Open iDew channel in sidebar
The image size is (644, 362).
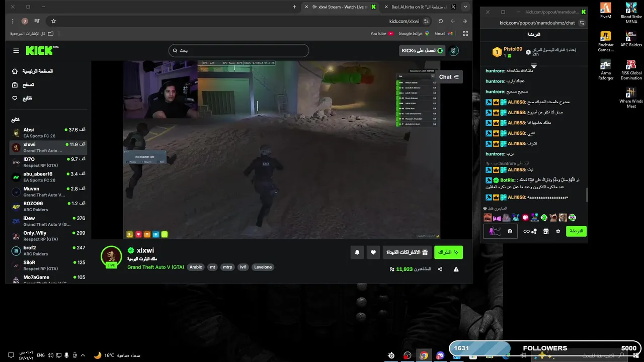click(48, 221)
